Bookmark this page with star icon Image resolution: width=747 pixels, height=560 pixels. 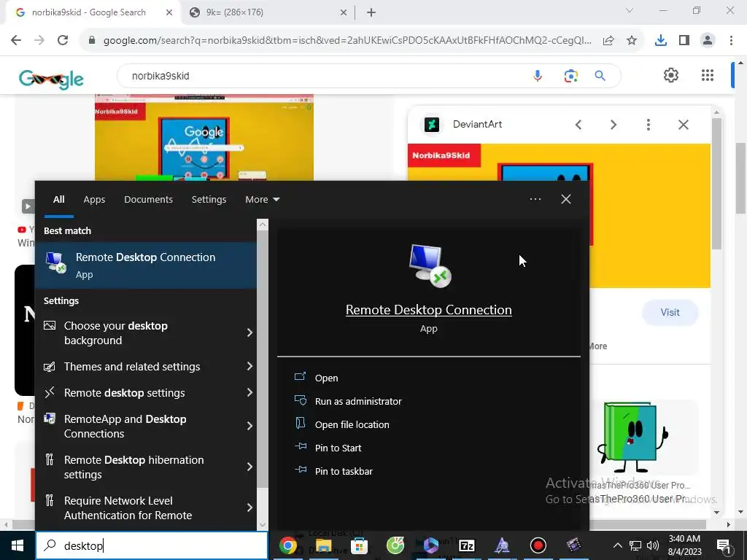(x=632, y=41)
